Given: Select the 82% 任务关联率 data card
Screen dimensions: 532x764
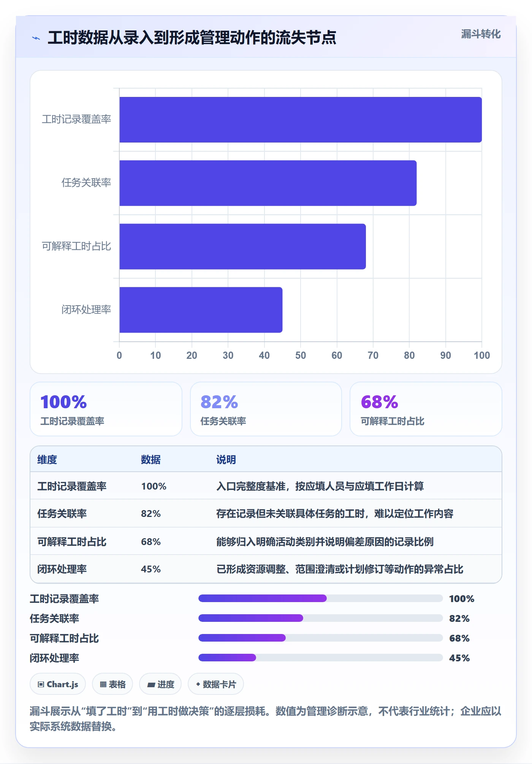Looking at the screenshot, I should [x=266, y=409].
